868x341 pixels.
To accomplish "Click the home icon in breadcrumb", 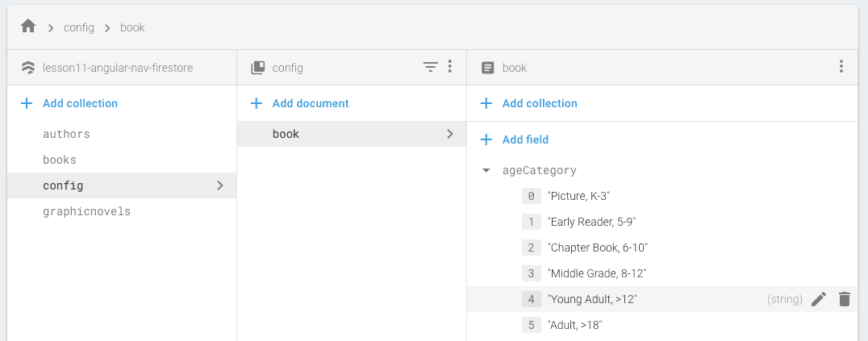I will [28, 27].
